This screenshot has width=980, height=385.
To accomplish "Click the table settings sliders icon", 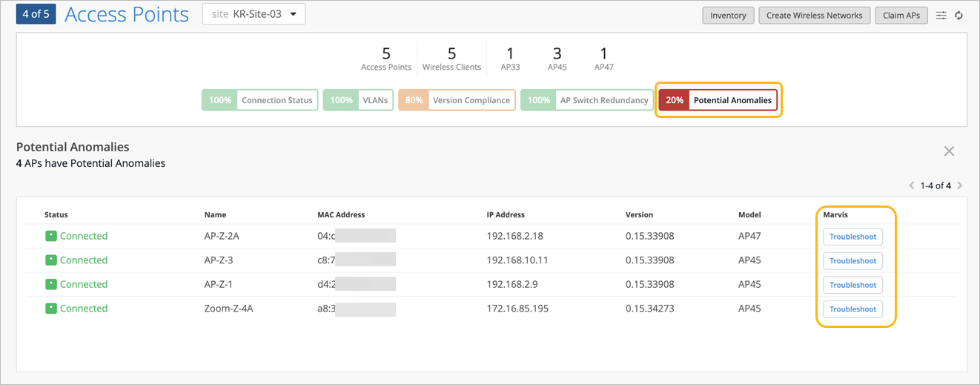I will coord(941,16).
